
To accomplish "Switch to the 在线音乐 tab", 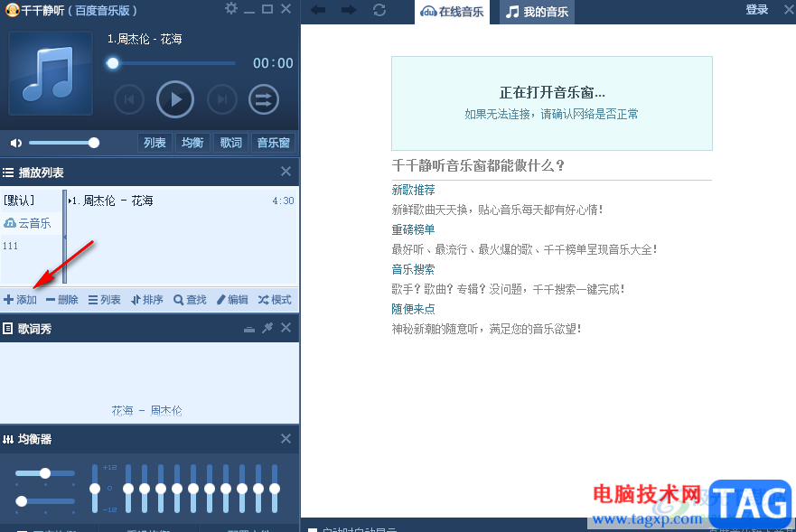I will [453, 12].
